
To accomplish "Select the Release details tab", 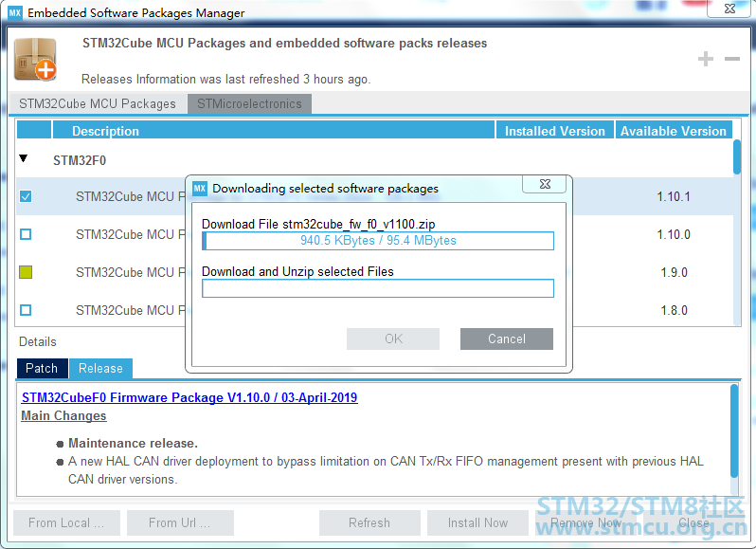I will 100,369.
